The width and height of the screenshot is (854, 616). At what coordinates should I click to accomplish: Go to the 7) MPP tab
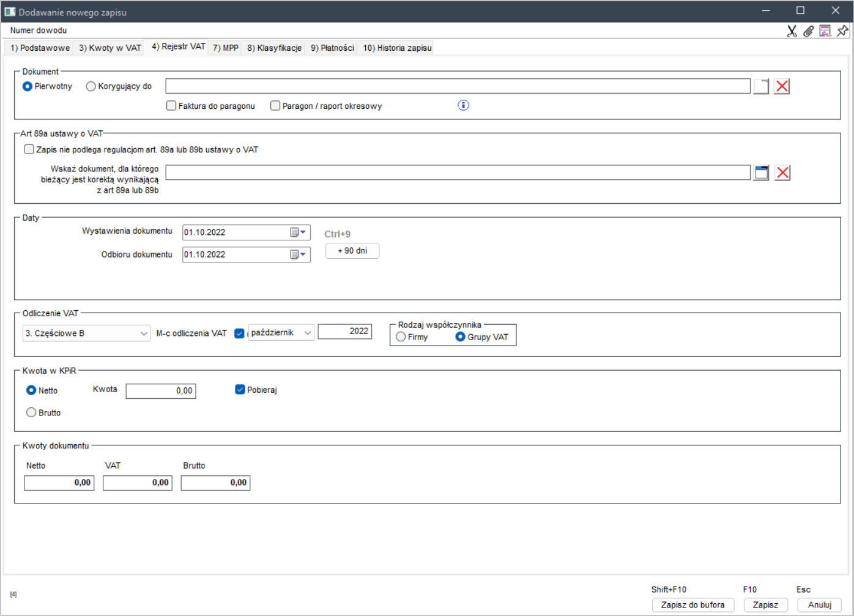(x=226, y=48)
